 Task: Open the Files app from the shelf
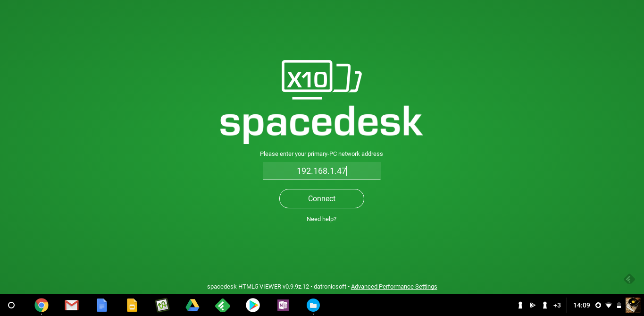pos(313,305)
